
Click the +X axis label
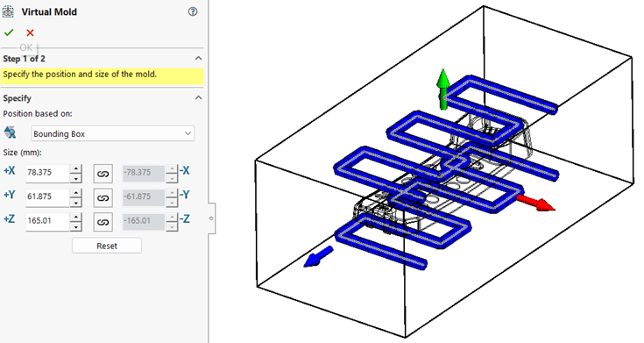[x=10, y=171]
